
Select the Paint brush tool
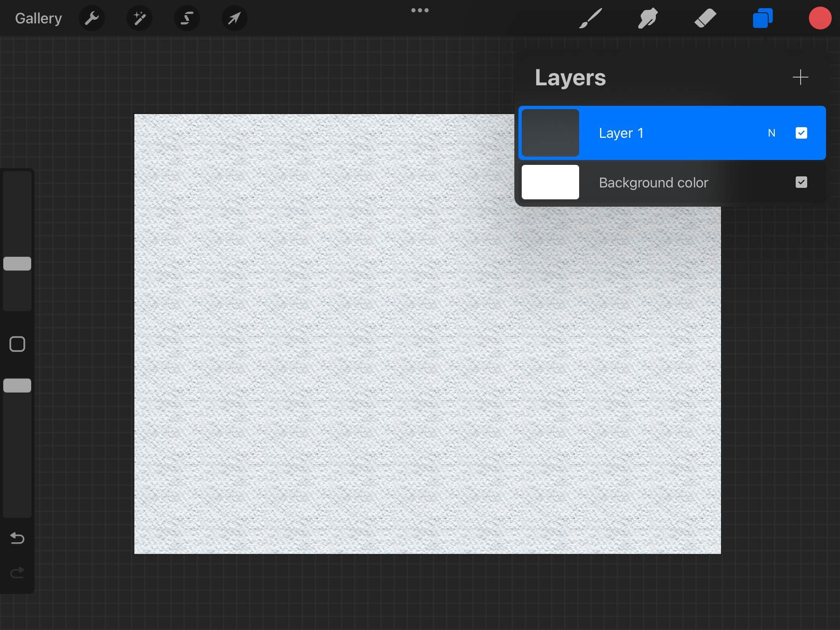click(x=591, y=18)
